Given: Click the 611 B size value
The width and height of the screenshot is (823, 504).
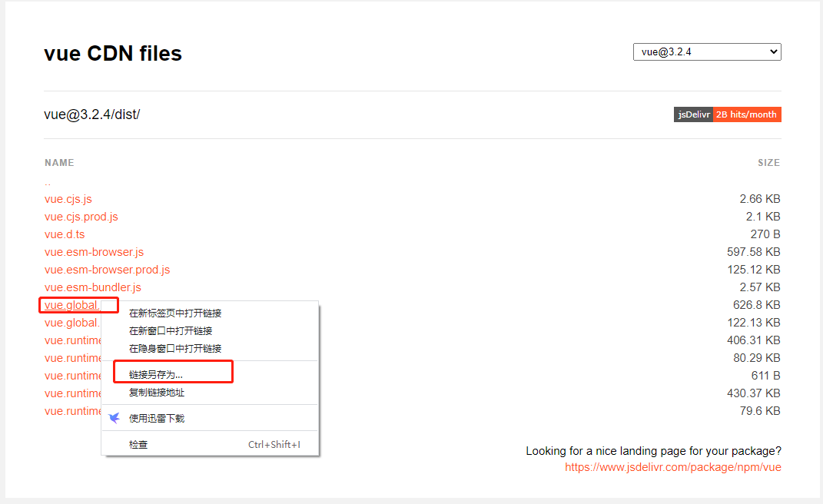Looking at the screenshot, I should pyautogui.click(x=766, y=376).
